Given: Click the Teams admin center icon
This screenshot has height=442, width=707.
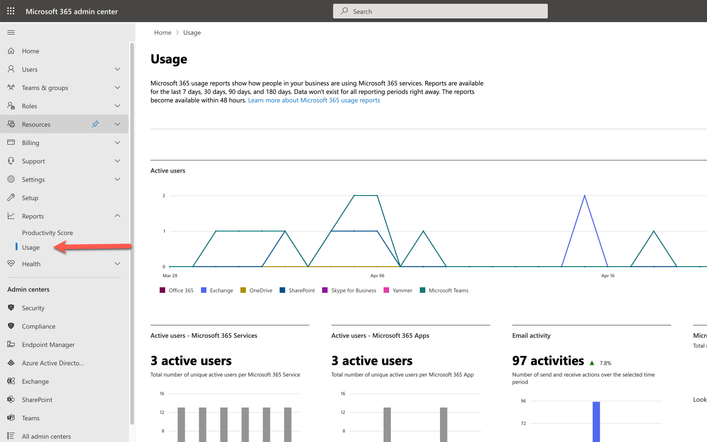Looking at the screenshot, I should [11, 418].
